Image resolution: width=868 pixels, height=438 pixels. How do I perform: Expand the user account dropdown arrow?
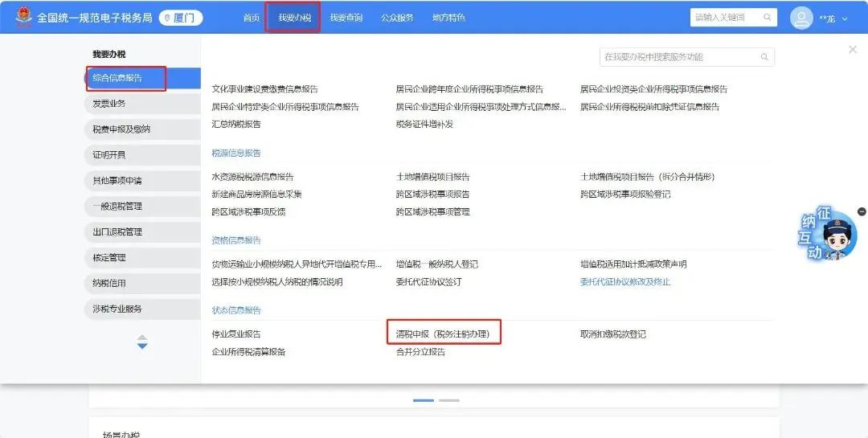click(x=845, y=18)
